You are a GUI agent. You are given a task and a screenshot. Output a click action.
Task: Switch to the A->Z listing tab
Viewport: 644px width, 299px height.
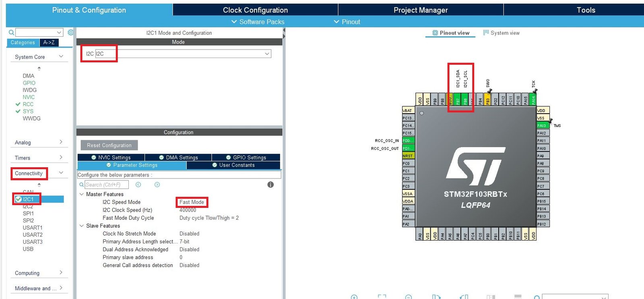click(x=49, y=42)
